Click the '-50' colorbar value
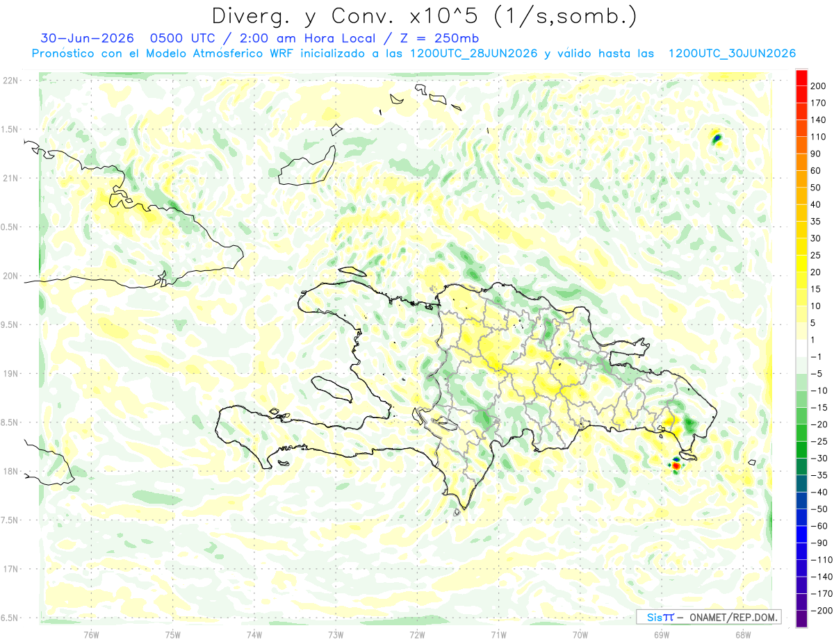The width and height of the screenshot is (834, 644). tap(820, 509)
